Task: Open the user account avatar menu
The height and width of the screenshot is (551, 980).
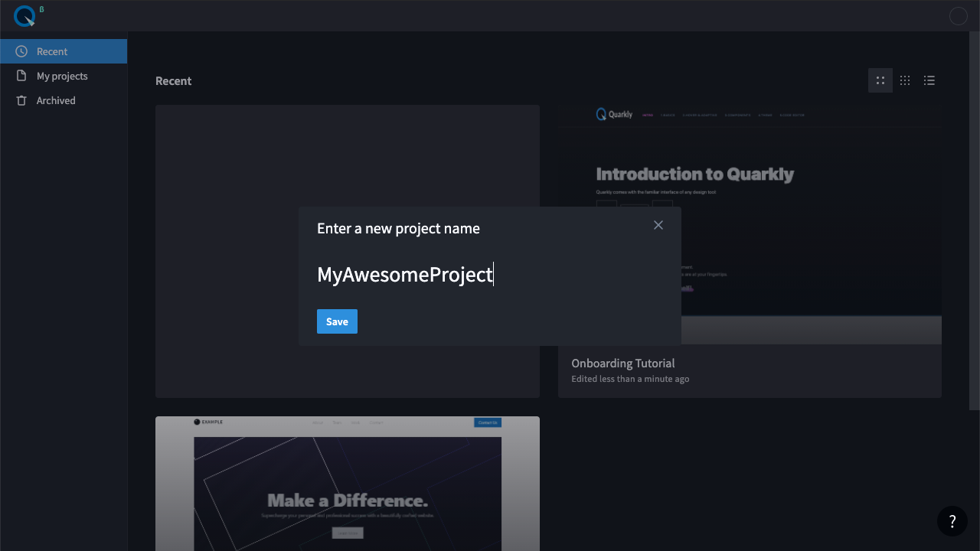Action: pyautogui.click(x=958, y=16)
